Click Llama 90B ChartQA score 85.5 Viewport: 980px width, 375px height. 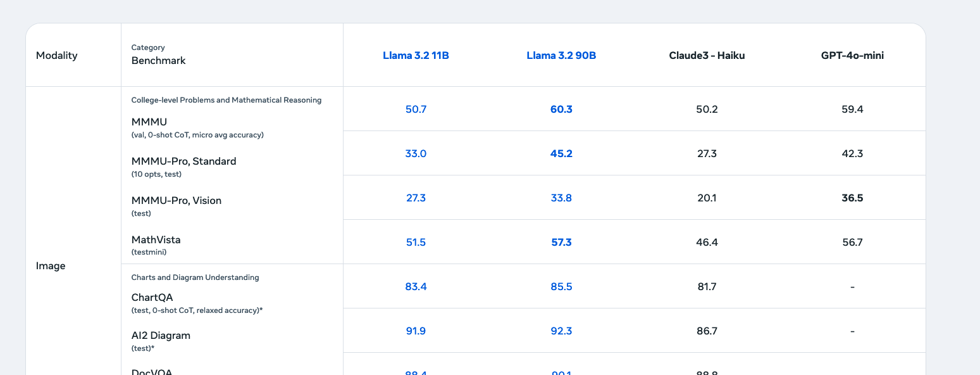[x=561, y=286]
